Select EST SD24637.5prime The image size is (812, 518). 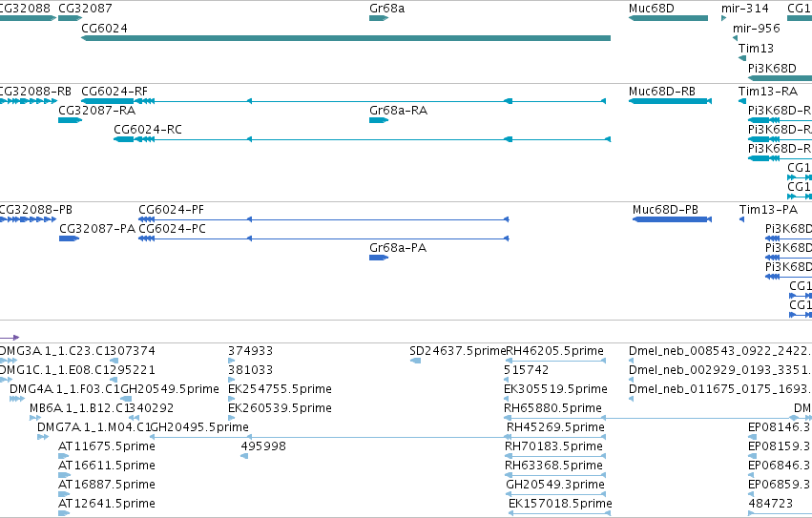coord(415,361)
